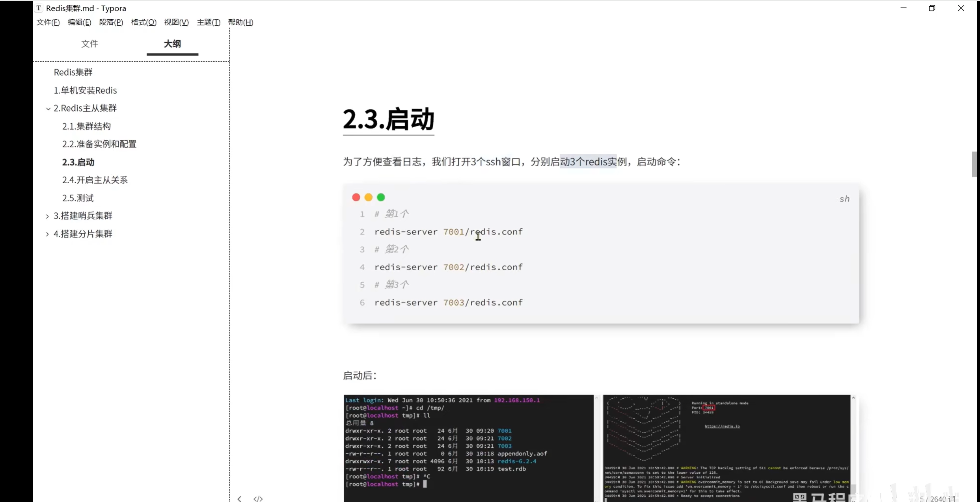Click the sidebar collapse arrow icon

239,498
